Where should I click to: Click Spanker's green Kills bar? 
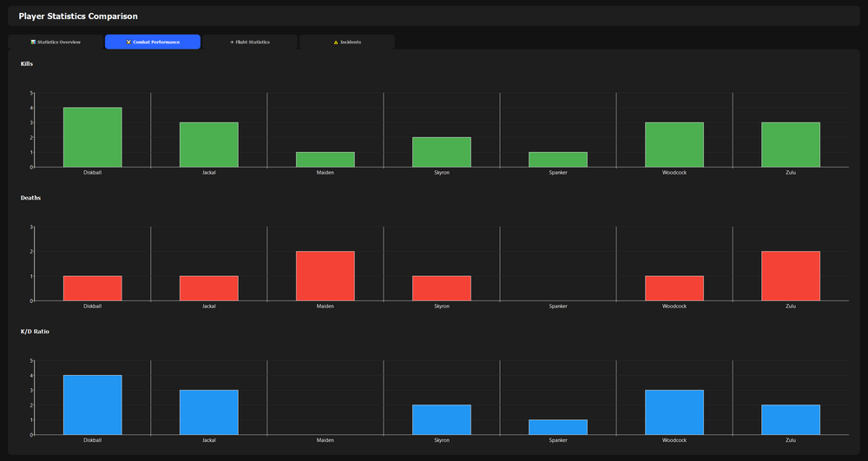[557, 160]
